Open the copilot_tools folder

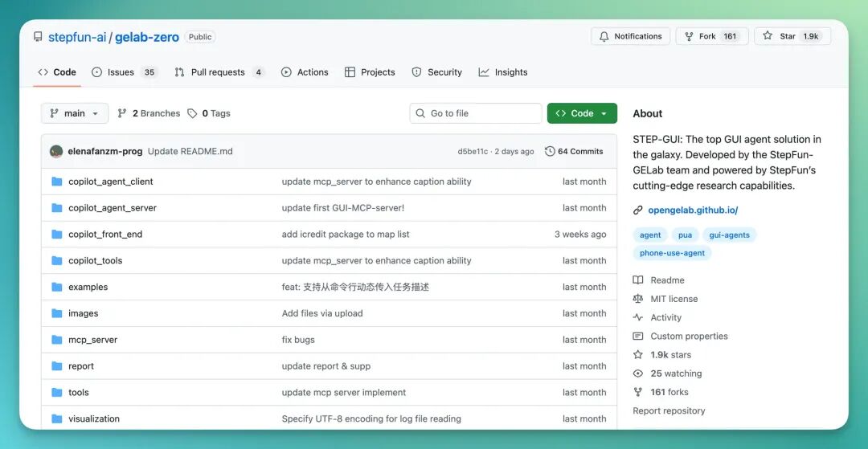pos(95,260)
